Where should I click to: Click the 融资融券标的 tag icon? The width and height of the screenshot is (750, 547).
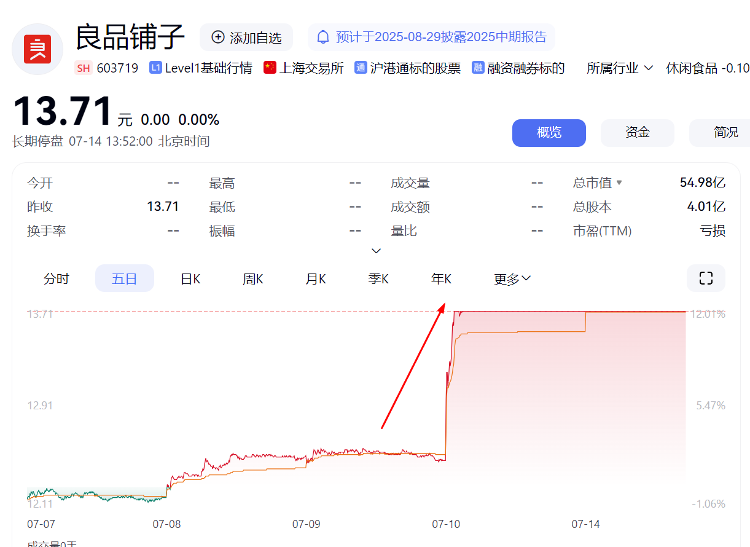tap(479, 68)
